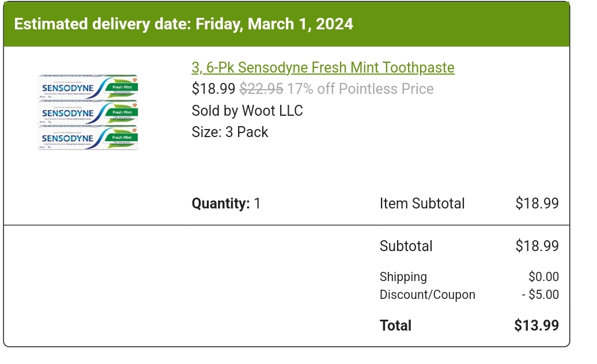The image size is (597, 364).
Task: Click the Size: 3 Pack text
Action: click(230, 132)
